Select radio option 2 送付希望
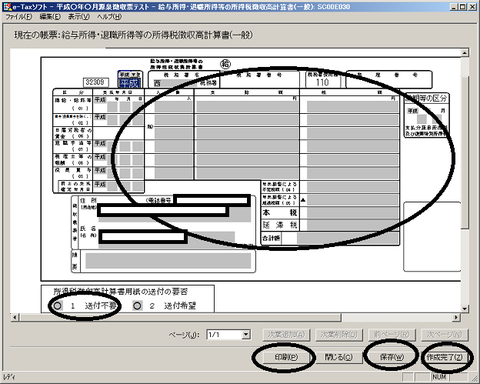Screen dimensions: 480x384 (x=137, y=305)
